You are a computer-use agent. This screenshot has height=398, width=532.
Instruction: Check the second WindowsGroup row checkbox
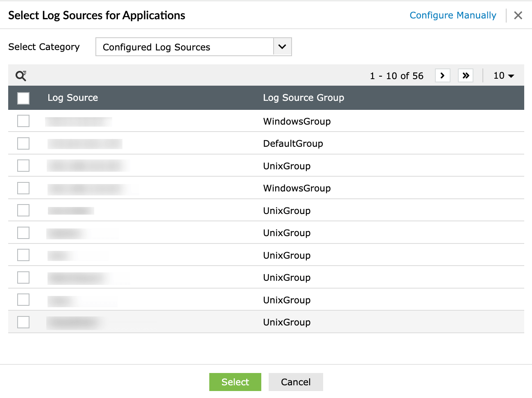point(23,188)
